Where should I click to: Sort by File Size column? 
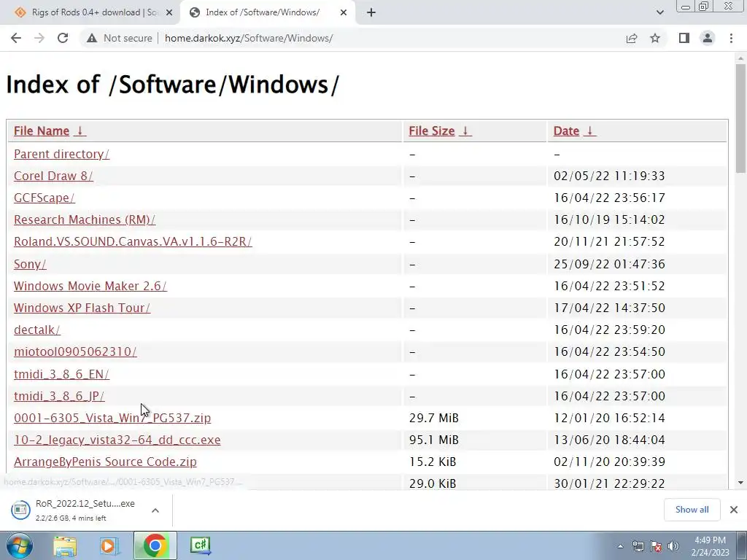click(440, 131)
